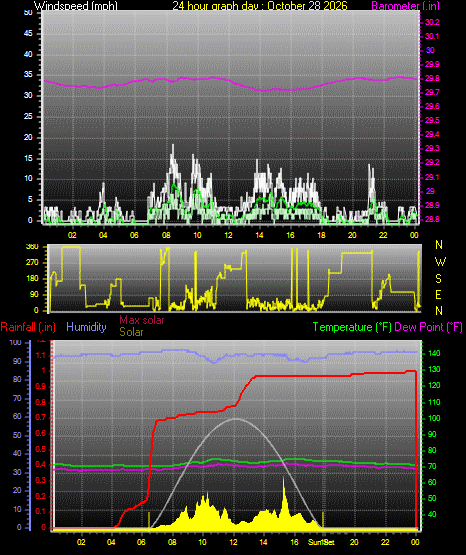Click the 'Temperature (°F)' legend label
This screenshot has height=555, width=466.
pos(352,327)
